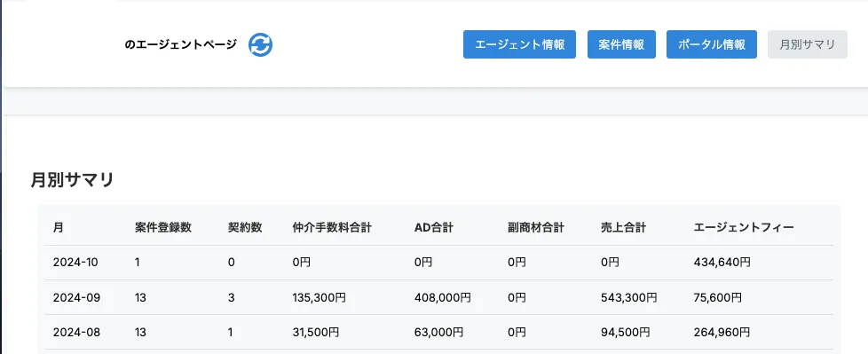
Task: Click AD total 63,000円 cell
Action: pyautogui.click(x=438, y=333)
